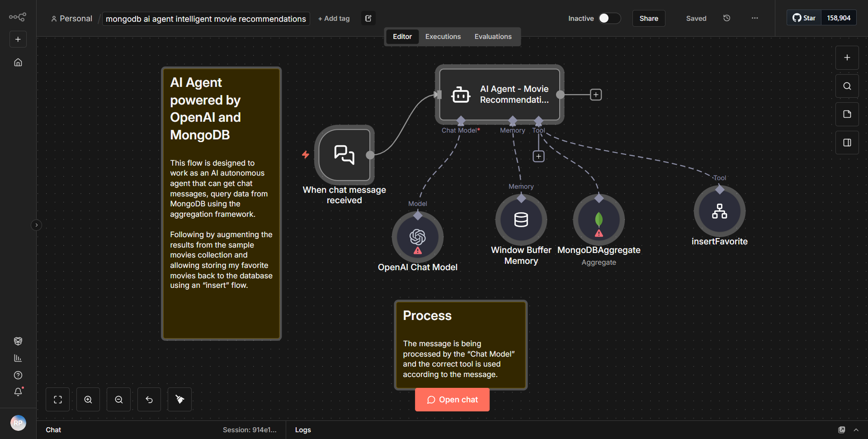Screen dimensions: 868x439
Task: Select the When chat message received trigger node
Action: click(344, 155)
